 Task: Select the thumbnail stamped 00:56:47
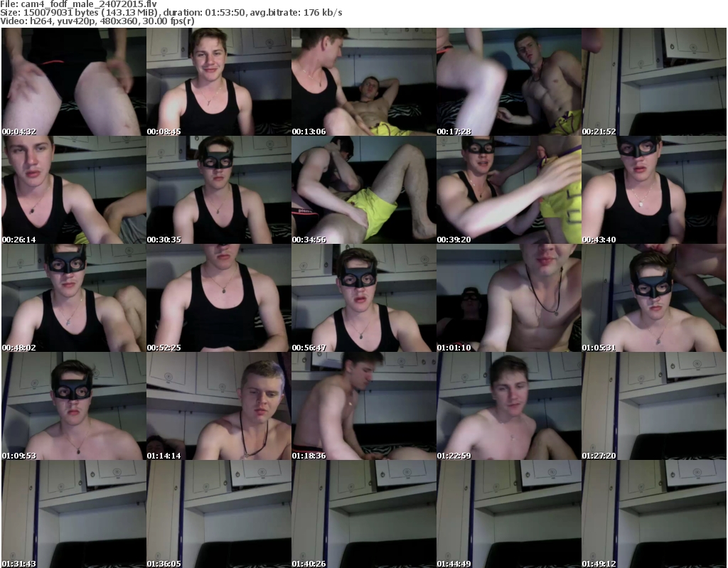coord(363,298)
